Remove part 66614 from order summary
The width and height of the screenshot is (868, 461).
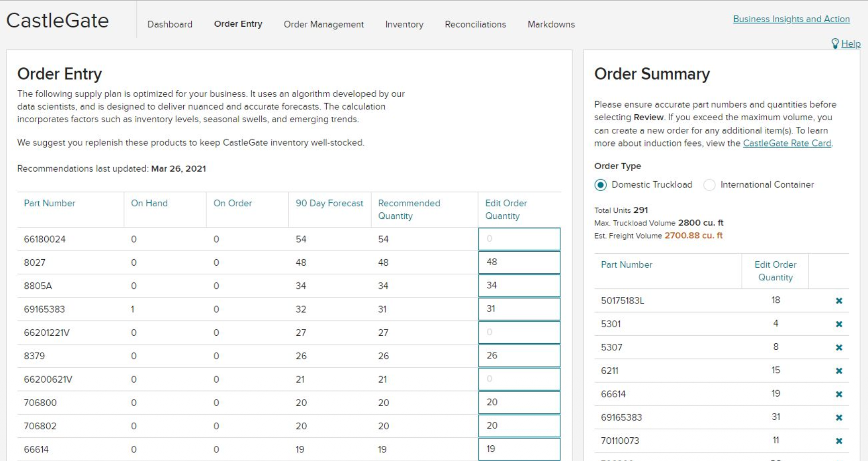[839, 394]
